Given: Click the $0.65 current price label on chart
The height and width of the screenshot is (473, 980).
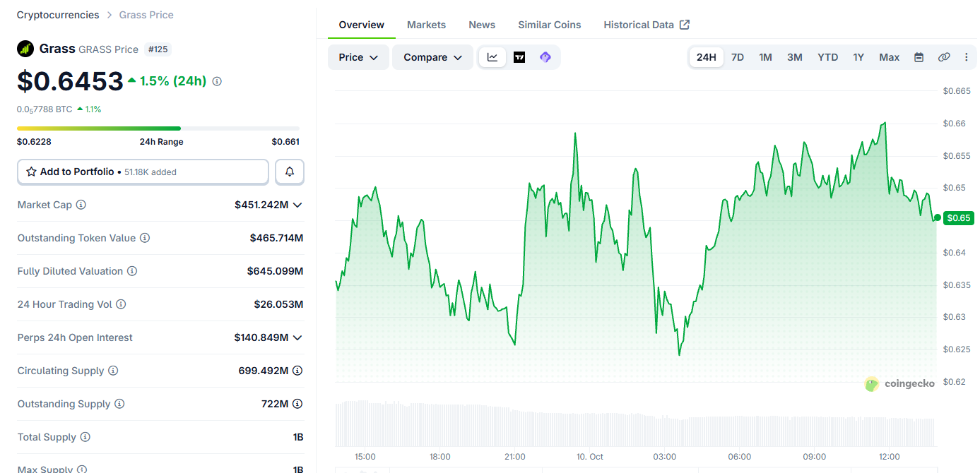Looking at the screenshot, I should click(959, 217).
